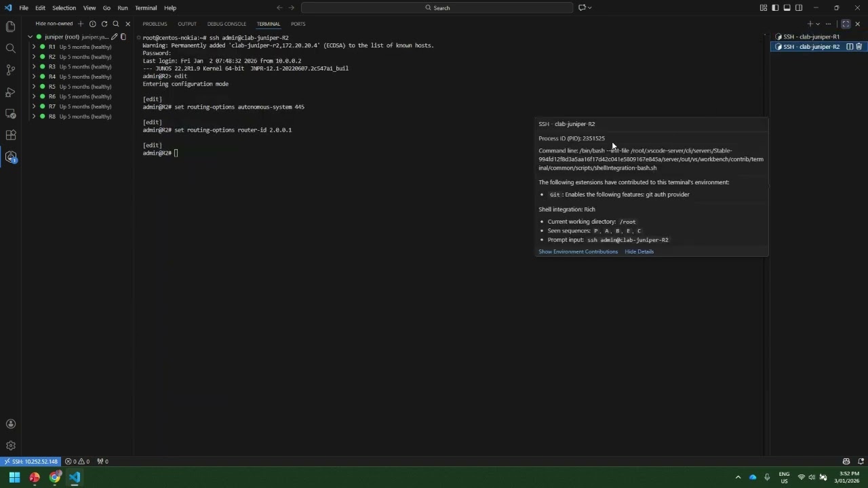Toggle Primary Side Bar visibility
The height and width of the screenshot is (488, 868).
(775, 7)
